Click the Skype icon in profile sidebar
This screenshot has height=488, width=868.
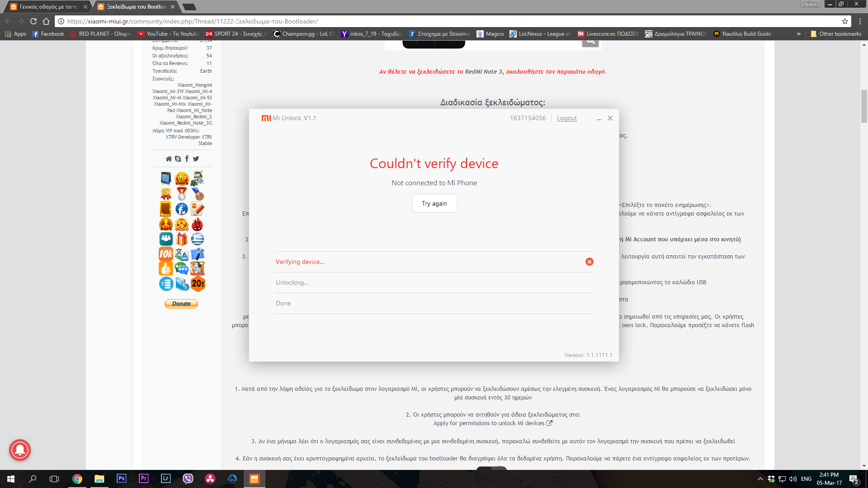pyautogui.click(x=178, y=159)
